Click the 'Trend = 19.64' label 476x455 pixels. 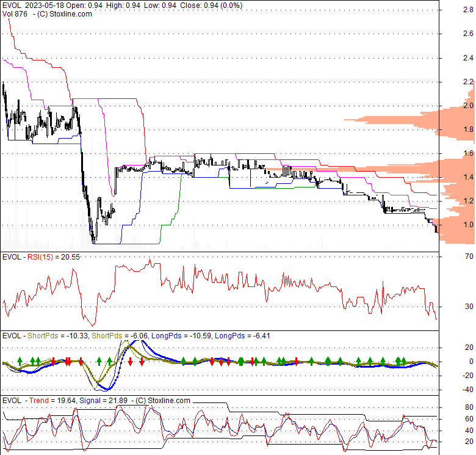point(52,401)
